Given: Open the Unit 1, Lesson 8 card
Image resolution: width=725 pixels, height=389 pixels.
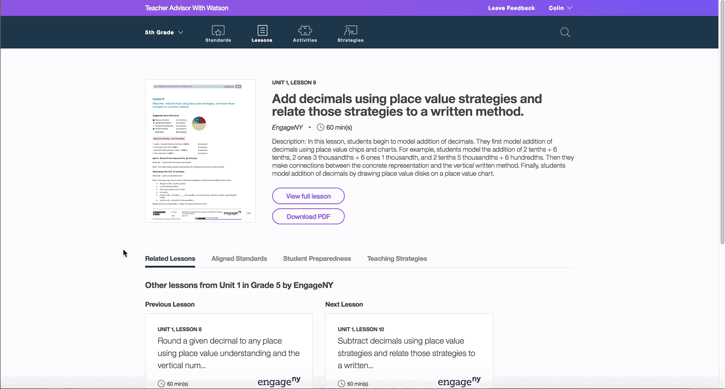Looking at the screenshot, I should click(x=229, y=351).
